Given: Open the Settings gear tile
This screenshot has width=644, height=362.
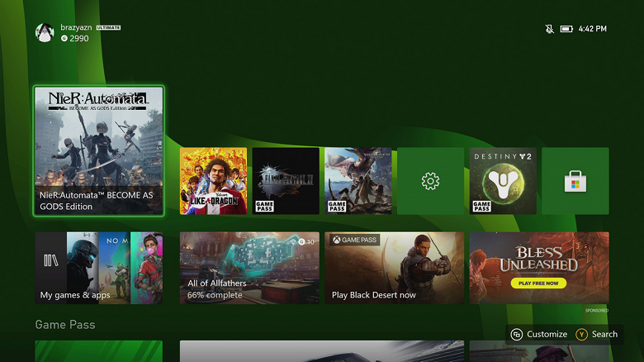Looking at the screenshot, I should [x=430, y=181].
